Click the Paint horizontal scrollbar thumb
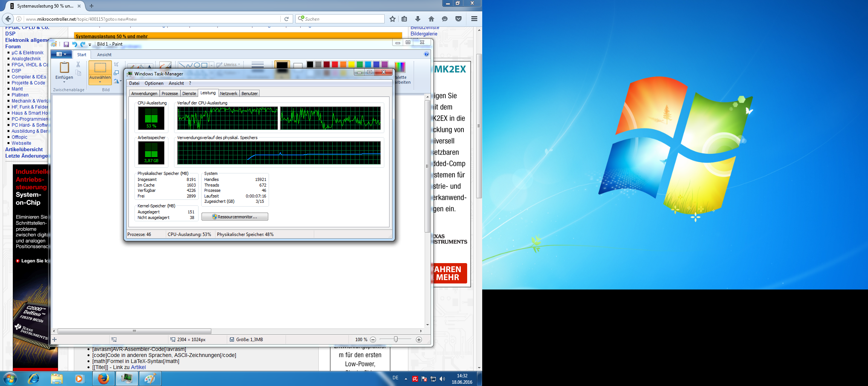Viewport: 868px width, 386px height. coord(134,331)
